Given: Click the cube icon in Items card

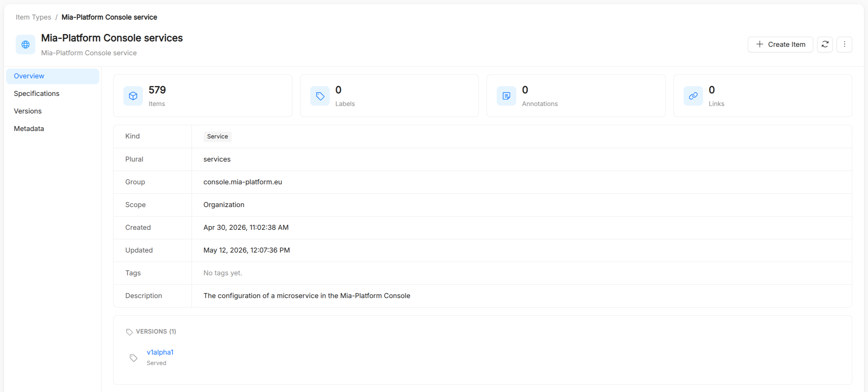Looking at the screenshot, I should coord(133,96).
